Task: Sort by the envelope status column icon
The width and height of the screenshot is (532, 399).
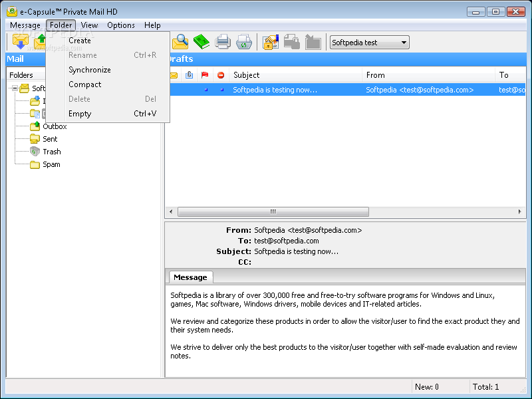Action: (174, 75)
